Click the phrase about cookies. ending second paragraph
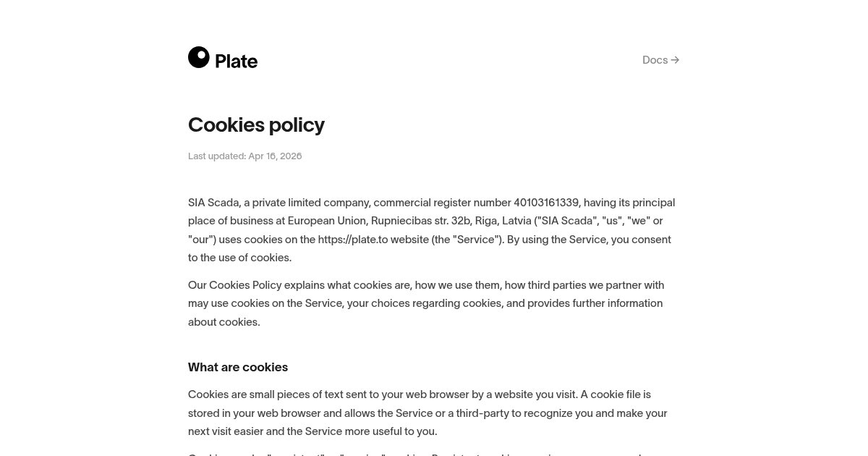This screenshot has height=456, width=868. (x=224, y=322)
